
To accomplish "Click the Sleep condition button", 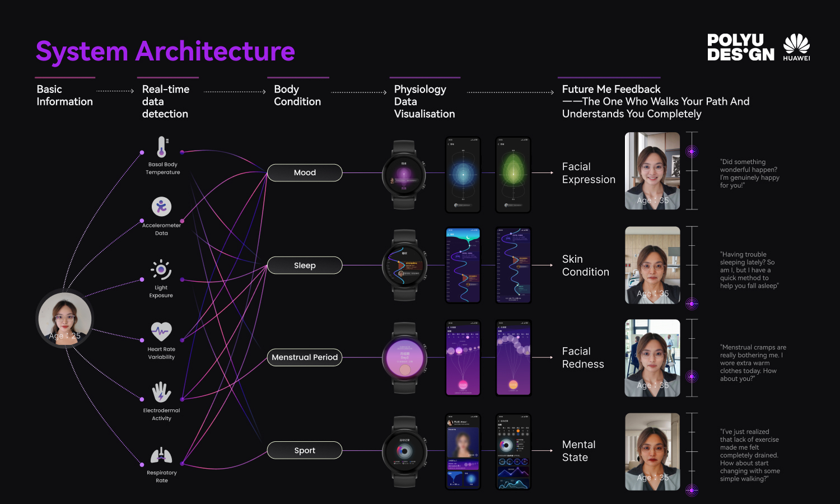I will click(305, 265).
